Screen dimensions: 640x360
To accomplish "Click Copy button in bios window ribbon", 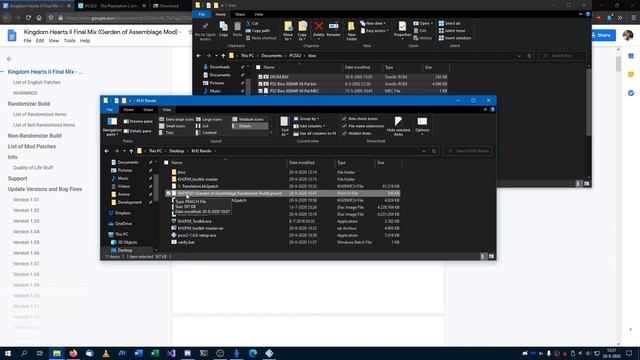I will pos(223,29).
